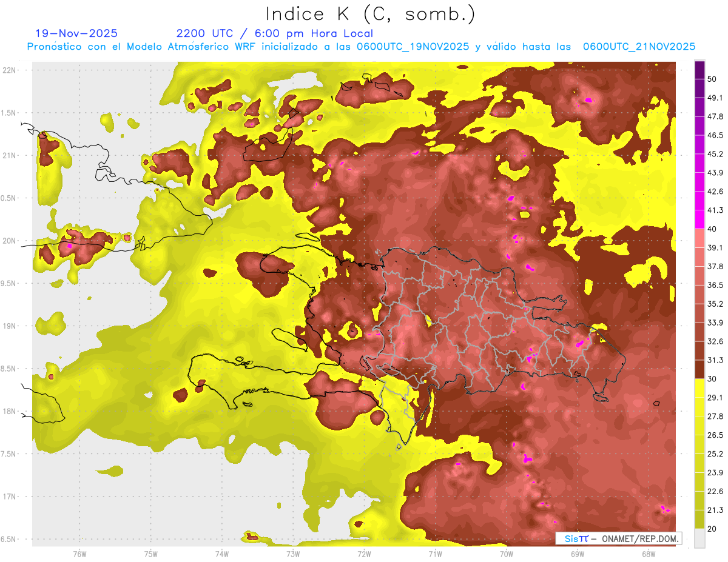Click the legend value '22.6'
The height and width of the screenshot is (562, 728).
click(x=715, y=491)
